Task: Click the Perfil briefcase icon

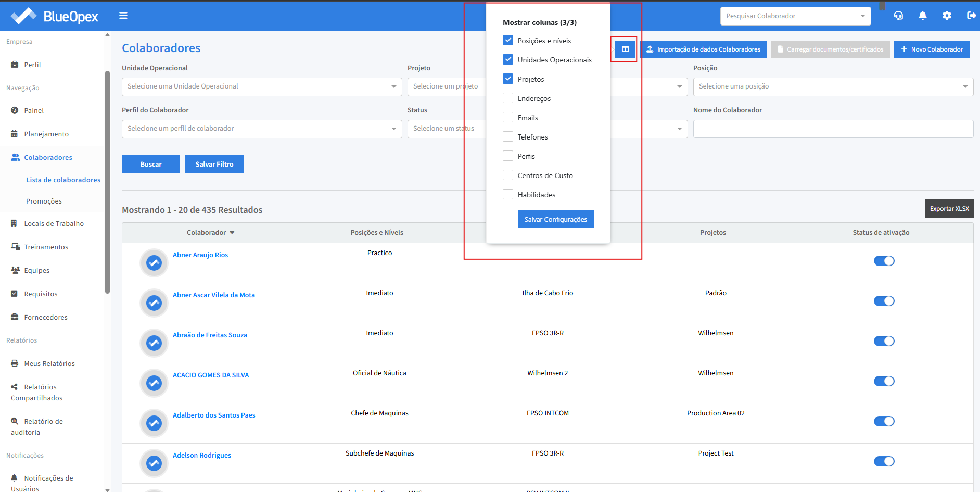Action: point(15,65)
